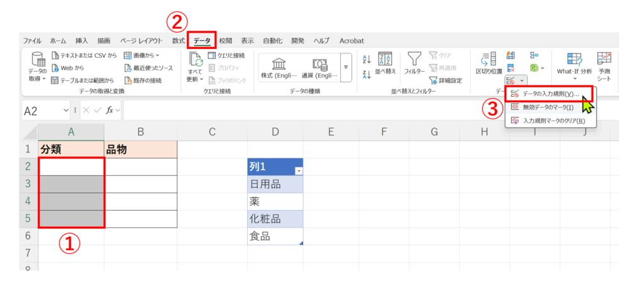
Task: Click the Text to Columns (区切り位置) icon
Action: tap(488, 63)
